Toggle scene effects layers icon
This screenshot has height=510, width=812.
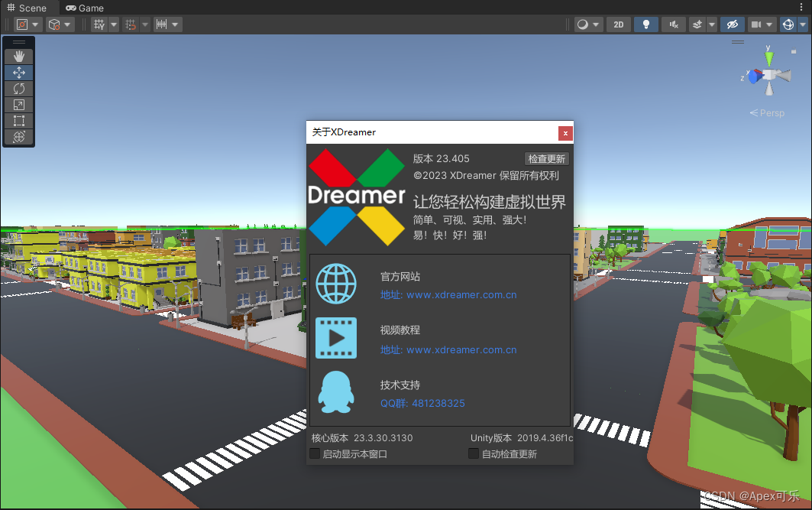[697, 24]
